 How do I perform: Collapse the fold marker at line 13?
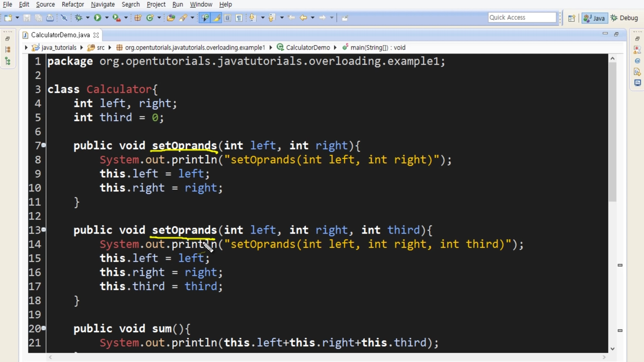[x=44, y=229]
